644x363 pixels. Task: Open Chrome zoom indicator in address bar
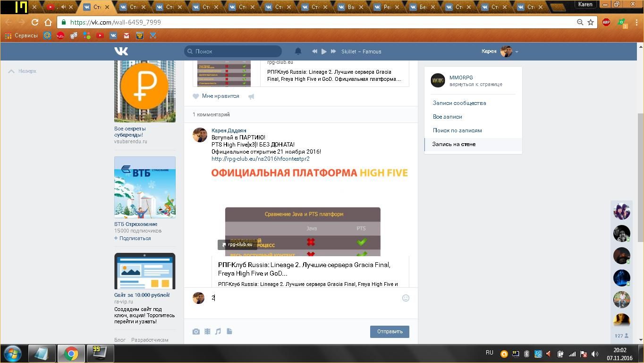[580, 22]
